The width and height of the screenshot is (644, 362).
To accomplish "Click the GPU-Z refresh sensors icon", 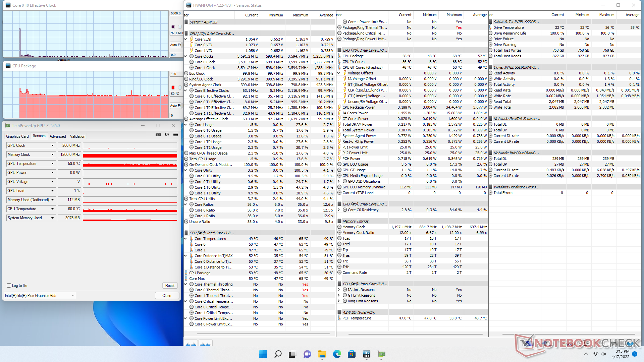I will (x=167, y=135).
